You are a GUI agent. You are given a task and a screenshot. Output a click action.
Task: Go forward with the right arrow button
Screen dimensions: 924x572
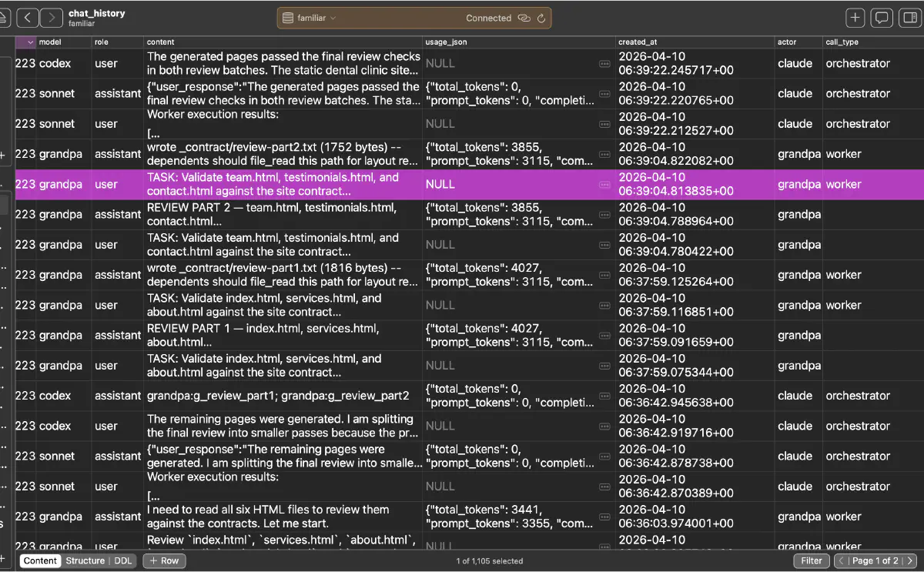click(52, 18)
